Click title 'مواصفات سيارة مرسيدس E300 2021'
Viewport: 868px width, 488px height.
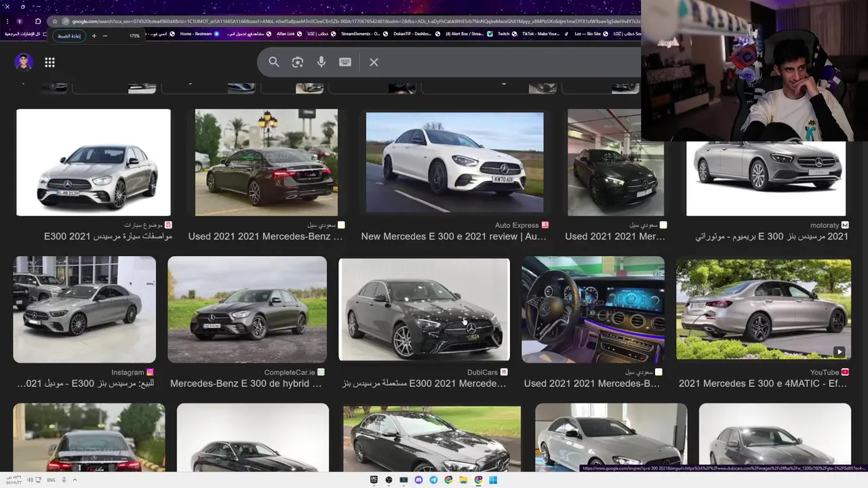pyautogui.click(x=108, y=237)
